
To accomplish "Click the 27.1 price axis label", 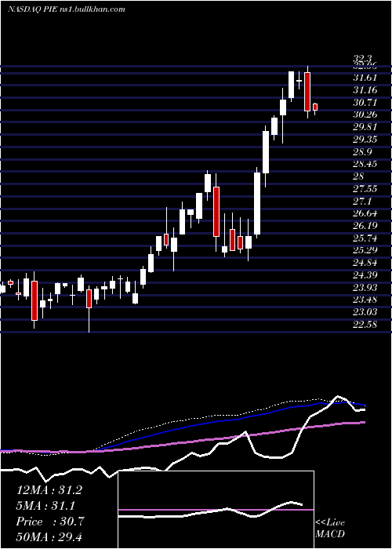I will click(362, 202).
